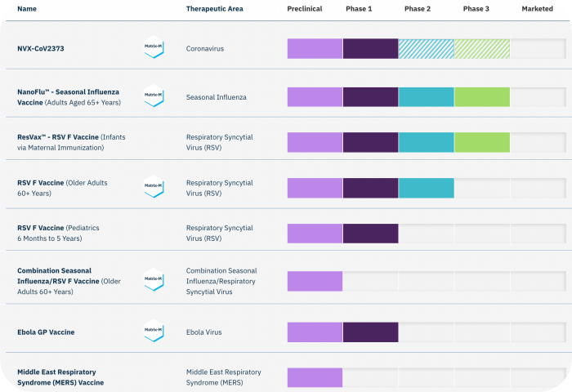Select the Matrix-M icon beside RSV F Older Adults
The image size is (572, 392).
click(154, 186)
